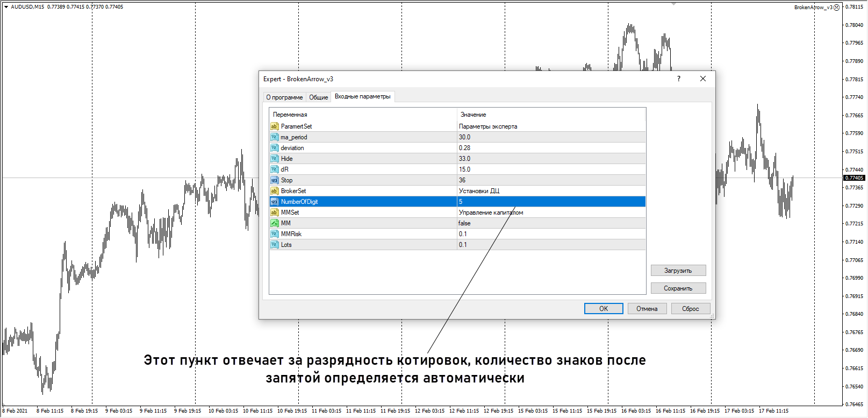Switch to the Общие tab

click(x=318, y=97)
